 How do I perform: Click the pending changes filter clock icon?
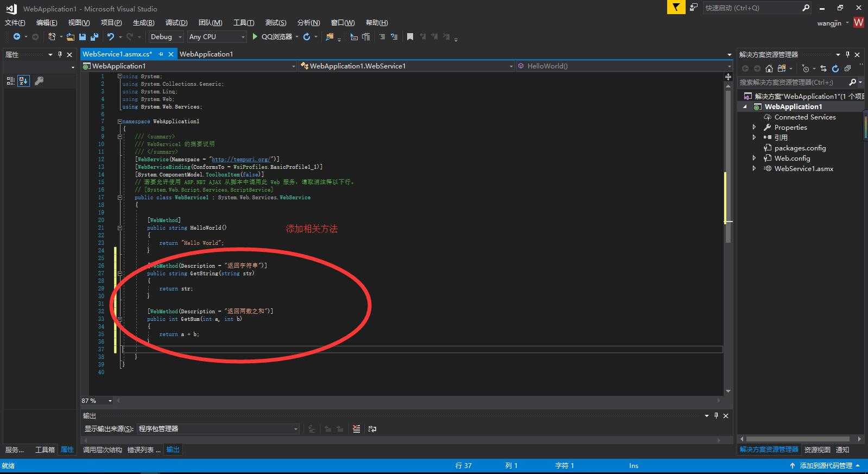tap(806, 68)
